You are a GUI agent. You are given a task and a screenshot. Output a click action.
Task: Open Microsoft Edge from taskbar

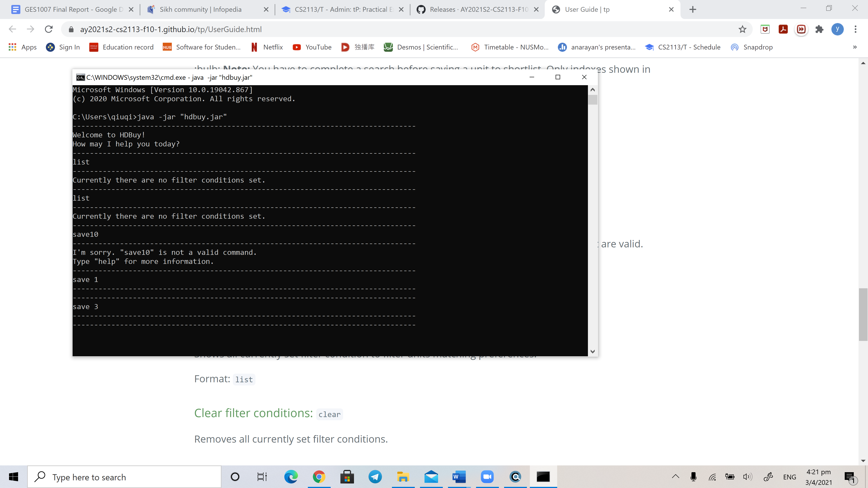point(291,477)
